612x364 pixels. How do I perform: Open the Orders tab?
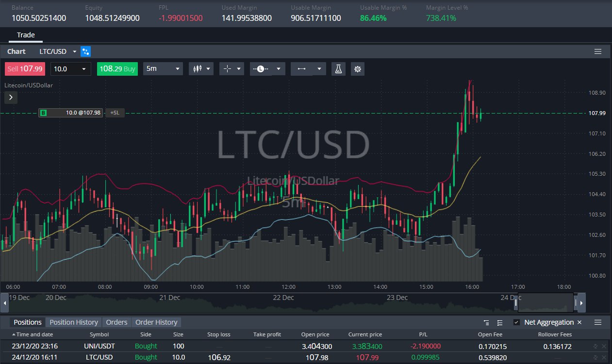[117, 322]
